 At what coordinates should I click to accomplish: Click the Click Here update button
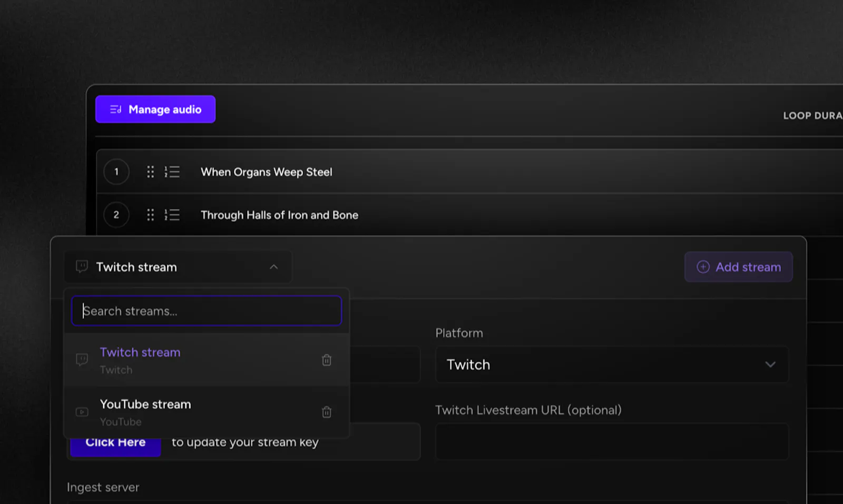click(x=115, y=446)
